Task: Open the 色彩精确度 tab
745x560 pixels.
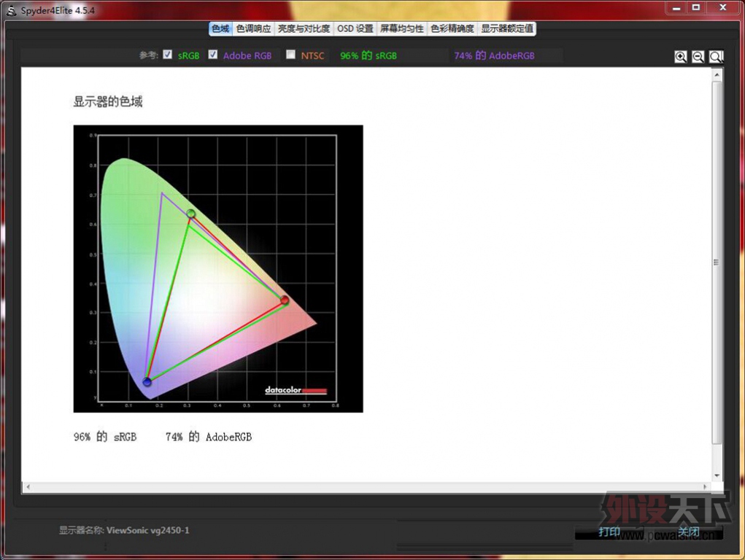Action: click(452, 28)
